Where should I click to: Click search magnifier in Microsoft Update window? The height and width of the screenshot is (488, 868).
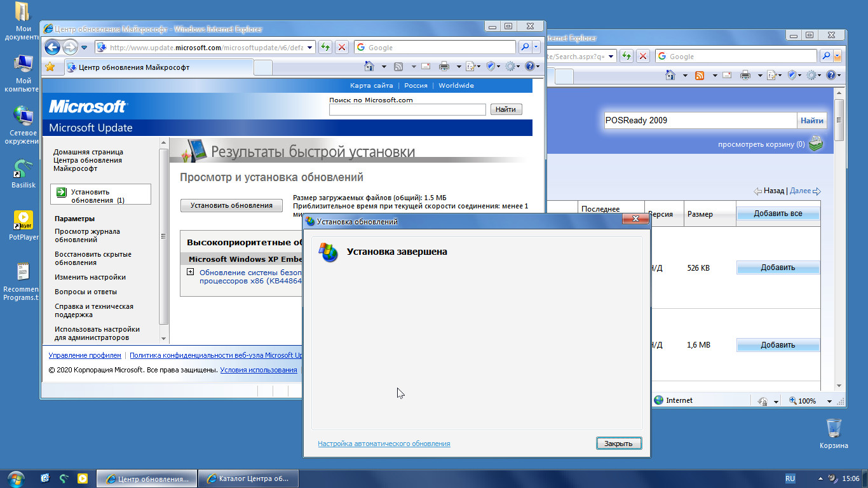tap(525, 47)
